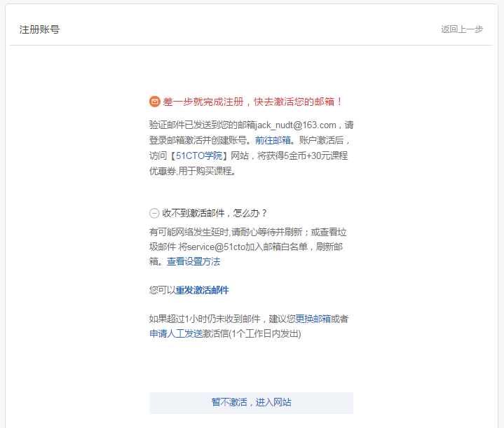Click the red heading 差一步就完成注册
Screen dimensions: 504x428
203,102
